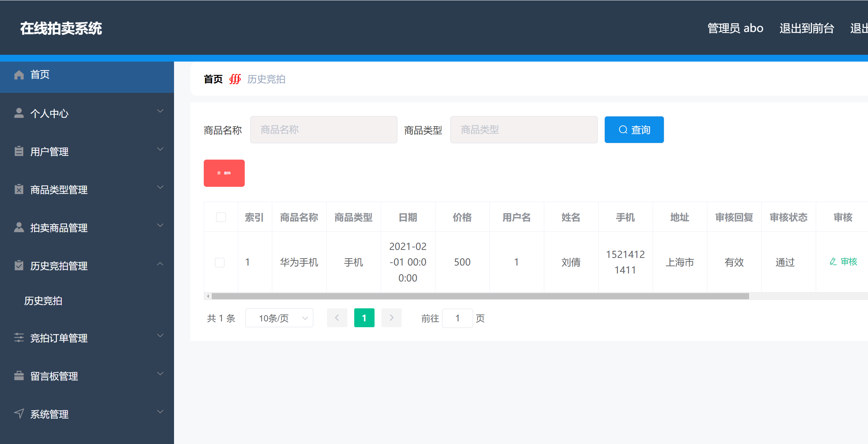The image size is (868, 444).
Task: Click the home icon beside 首页
Action: pyautogui.click(x=19, y=75)
